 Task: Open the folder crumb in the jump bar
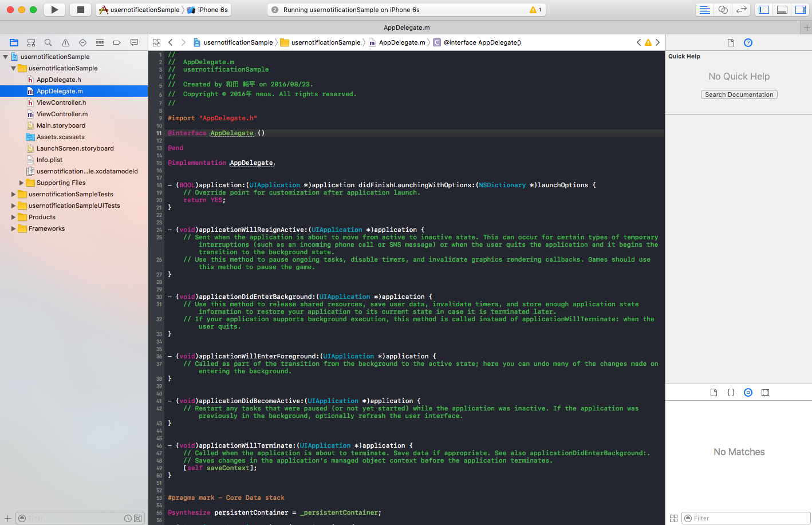click(x=321, y=42)
